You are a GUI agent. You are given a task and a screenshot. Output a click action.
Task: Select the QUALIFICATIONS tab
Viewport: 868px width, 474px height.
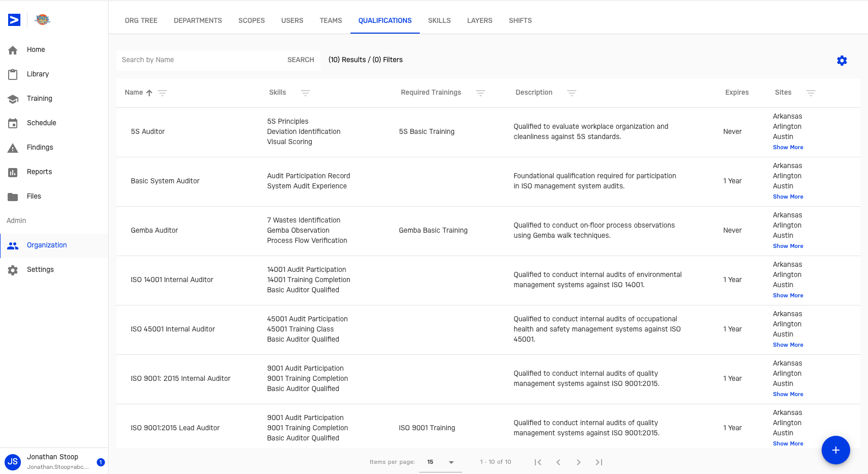click(385, 20)
